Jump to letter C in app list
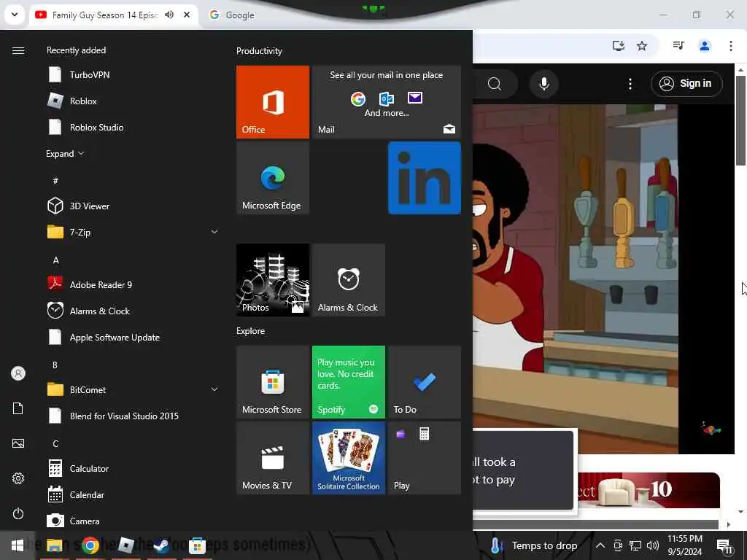Image resolution: width=747 pixels, height=560 pixels. (x=55, y=444)
